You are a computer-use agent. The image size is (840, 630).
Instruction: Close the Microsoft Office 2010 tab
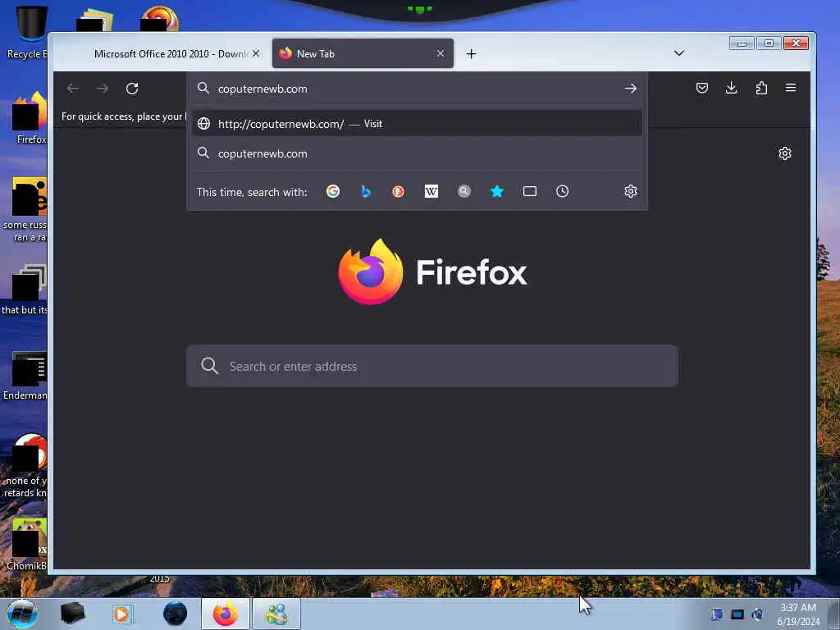coord(256,53)
